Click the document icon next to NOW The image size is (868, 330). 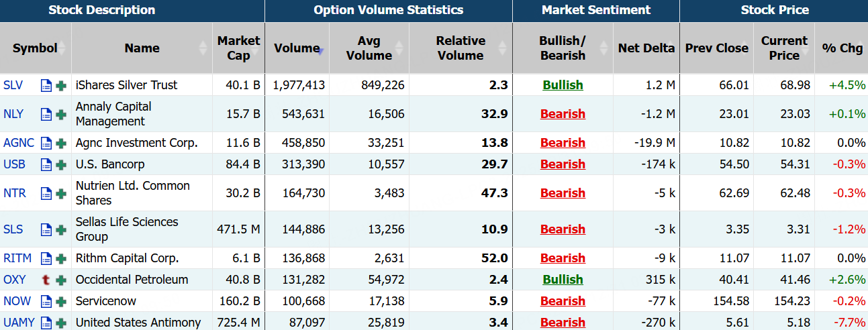(x=46, y=301)
